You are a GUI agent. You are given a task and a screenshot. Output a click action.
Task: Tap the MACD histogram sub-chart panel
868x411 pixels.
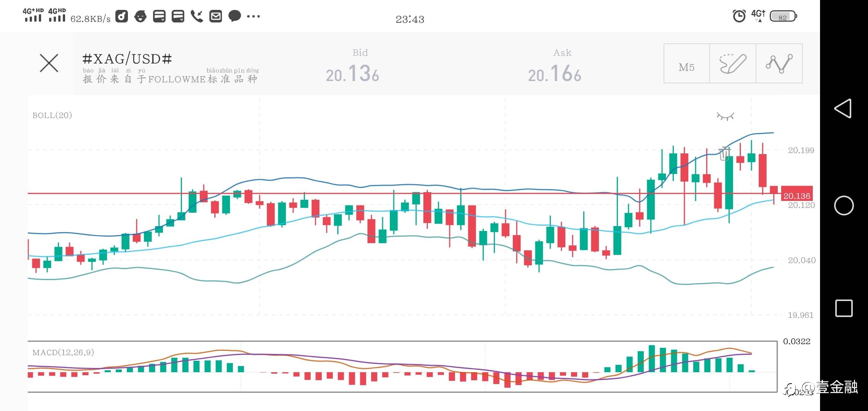[402, 366]
